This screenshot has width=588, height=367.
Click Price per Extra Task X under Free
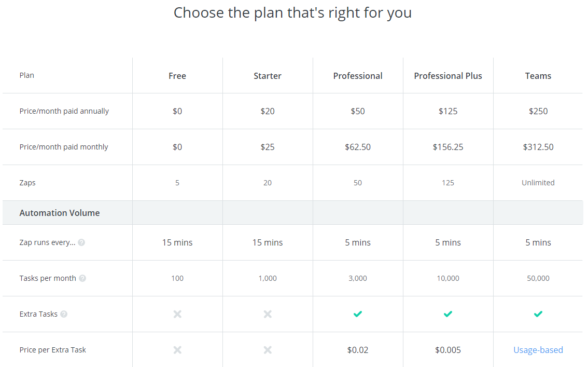tap(177, 350)
